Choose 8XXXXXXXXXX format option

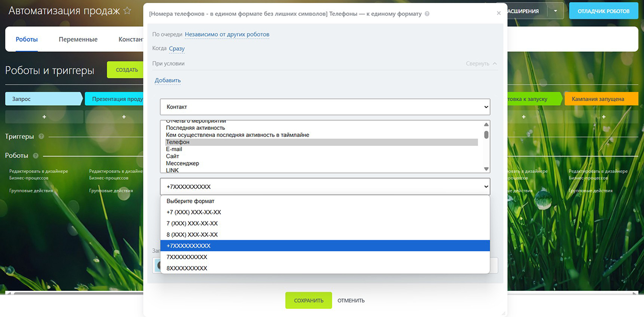pyautogui.click(x=187, y=268)
